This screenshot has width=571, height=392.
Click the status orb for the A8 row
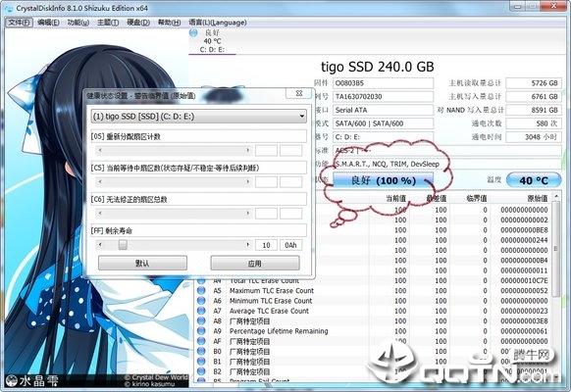point(201,320)
